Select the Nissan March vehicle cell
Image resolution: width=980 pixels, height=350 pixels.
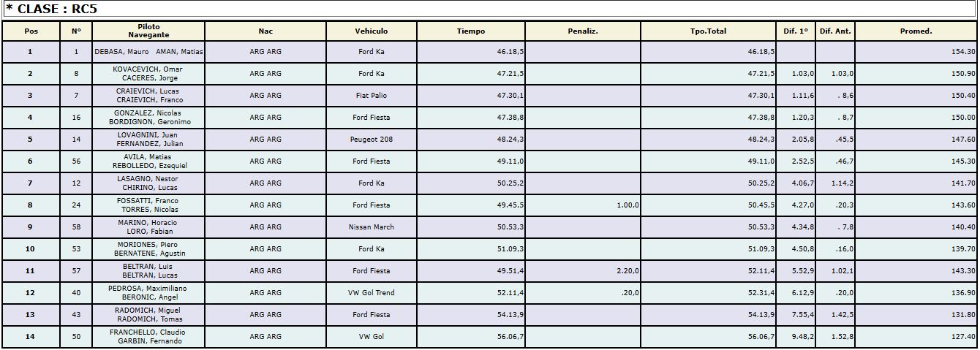pyautogui.click(x=372, y=227)
